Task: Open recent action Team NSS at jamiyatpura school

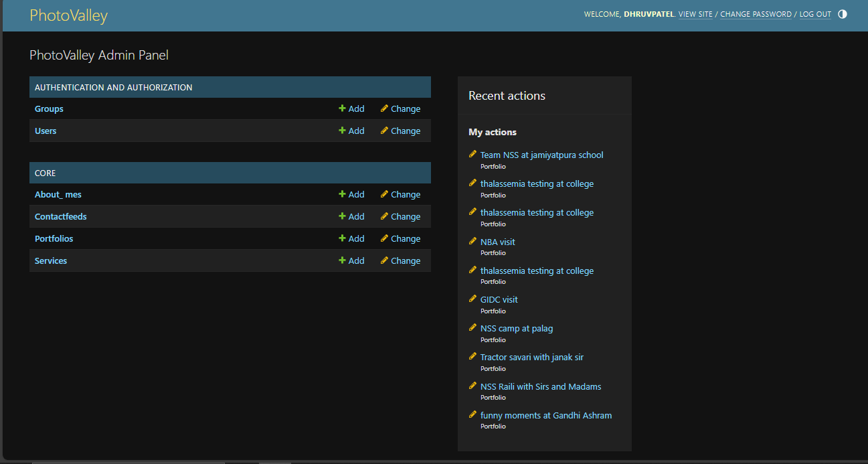Action: point(541,155)
